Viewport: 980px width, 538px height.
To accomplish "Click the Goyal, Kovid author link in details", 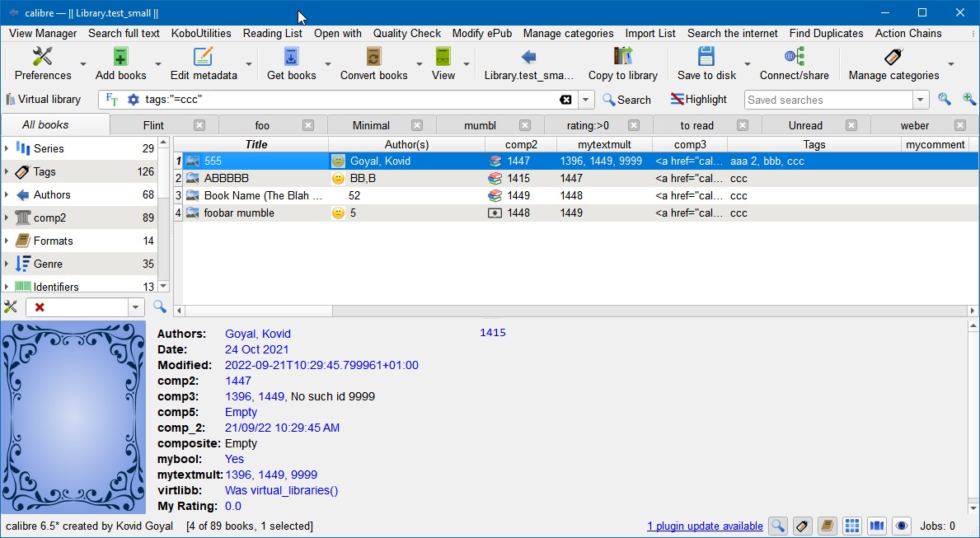I will 257,334.
